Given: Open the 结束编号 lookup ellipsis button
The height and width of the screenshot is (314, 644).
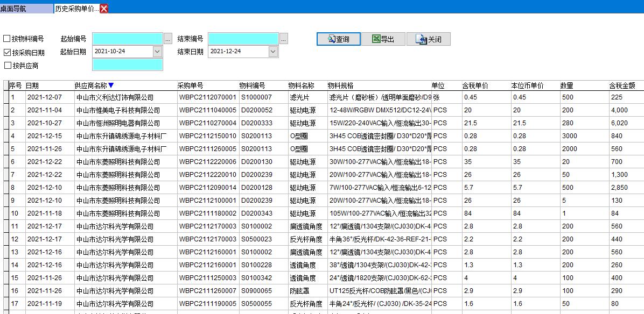Looking at the screenshot, I should coord(283,39).
